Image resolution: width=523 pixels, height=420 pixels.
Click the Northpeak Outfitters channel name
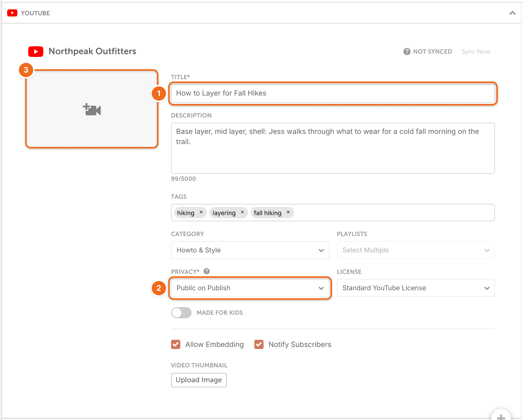tap(92, 51)
